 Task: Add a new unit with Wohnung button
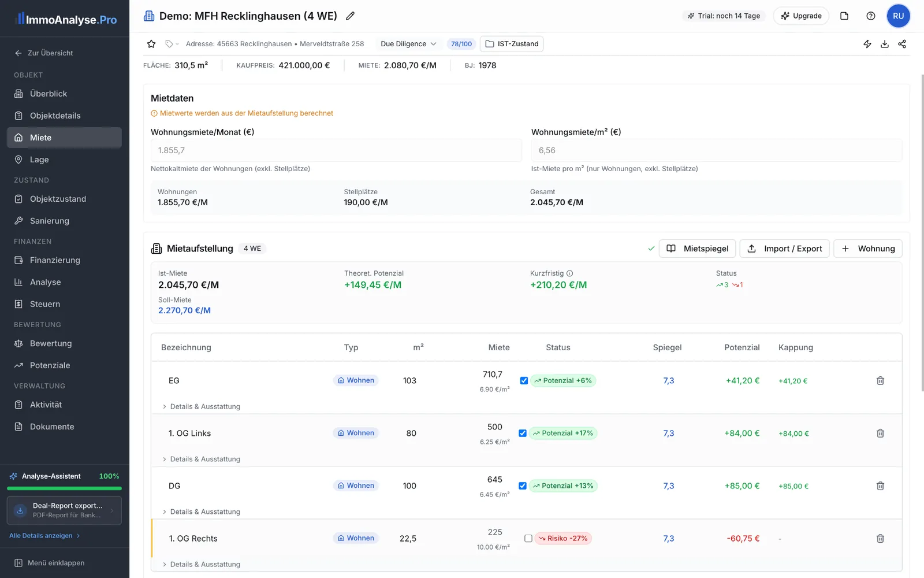click(x=868, y=249)
